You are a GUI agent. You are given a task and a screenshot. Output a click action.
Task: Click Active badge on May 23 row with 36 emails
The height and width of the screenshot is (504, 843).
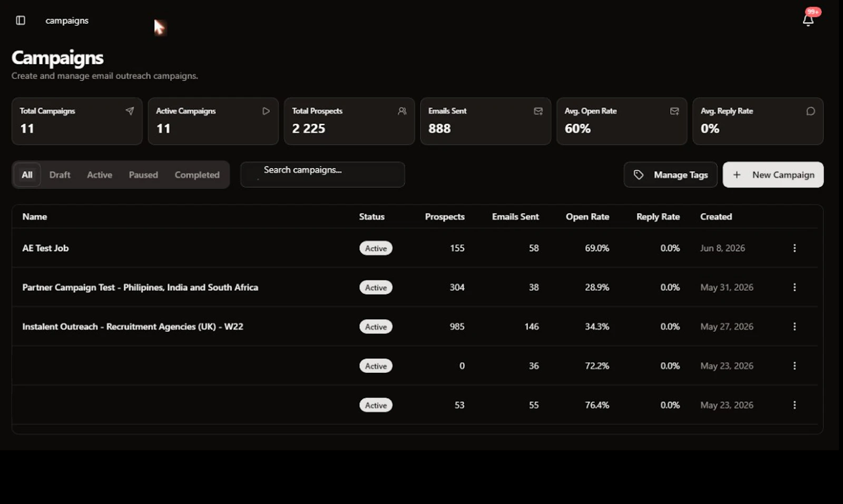(x=376, y=366)
